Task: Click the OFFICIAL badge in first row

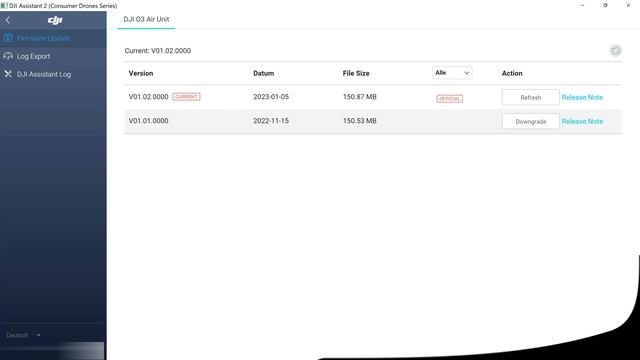Action: tap(449, 99)
